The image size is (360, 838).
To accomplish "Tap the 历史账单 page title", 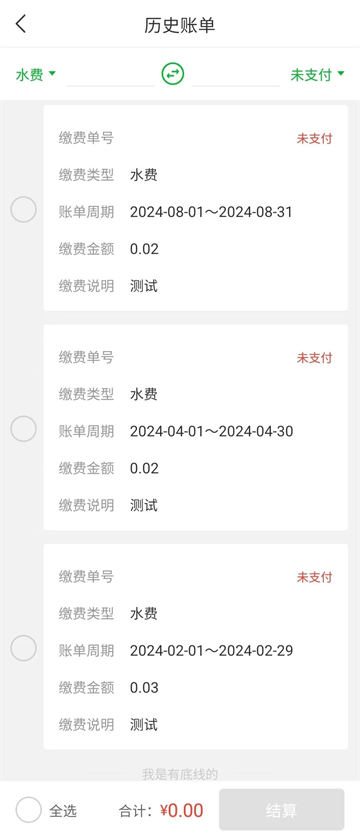I will click(x=179, y=25).
